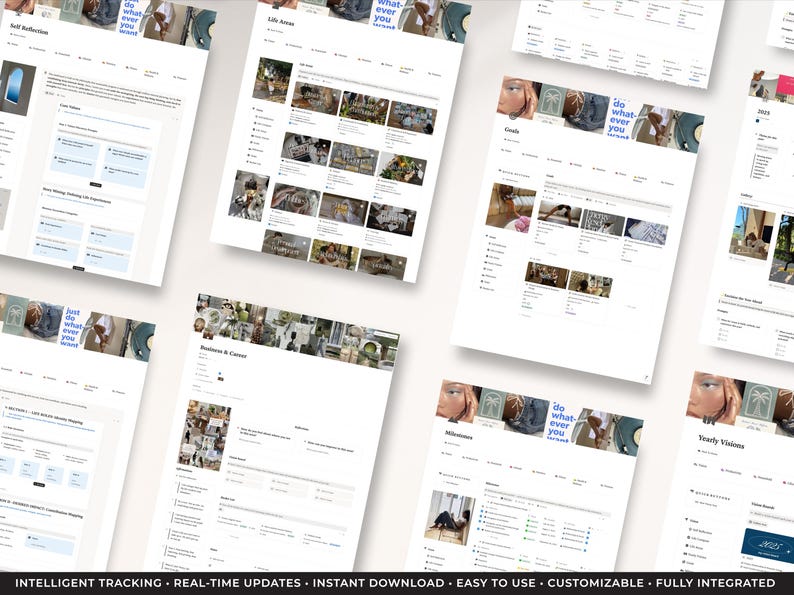
Task: Open the Goals page title
Action: coord(511,130)
